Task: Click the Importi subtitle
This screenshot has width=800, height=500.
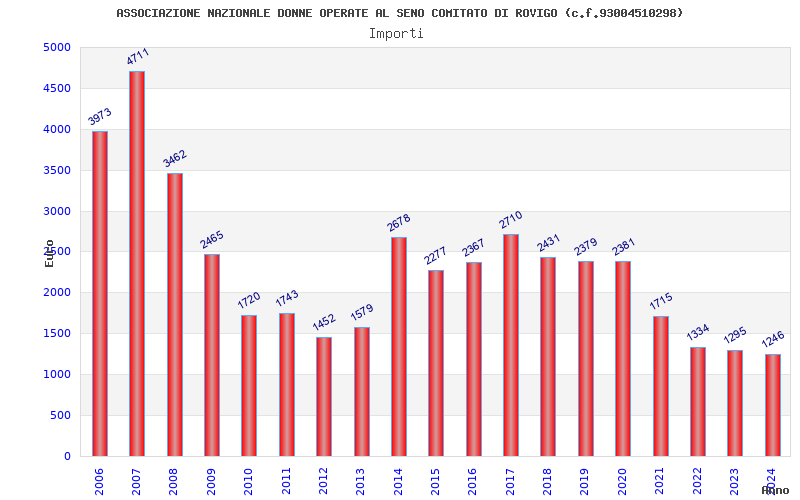Action: pyautogui.click(x=396, y=34)
